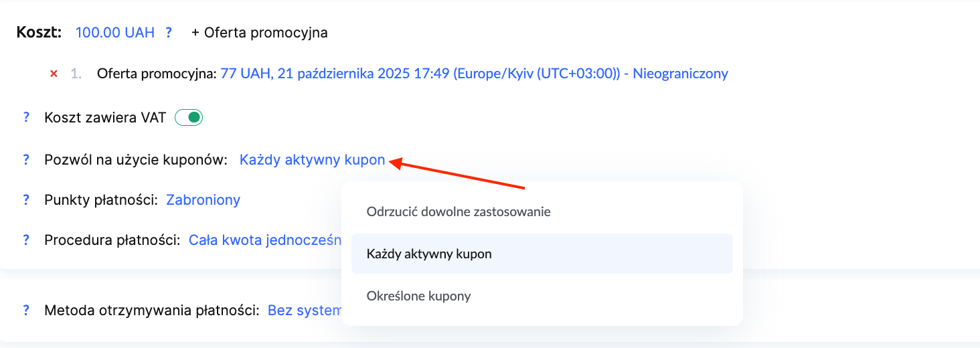Show help for Pozwól na użycie kuponów
The height and width of the screenshot is (348, 980).
(x=27, y=160)
